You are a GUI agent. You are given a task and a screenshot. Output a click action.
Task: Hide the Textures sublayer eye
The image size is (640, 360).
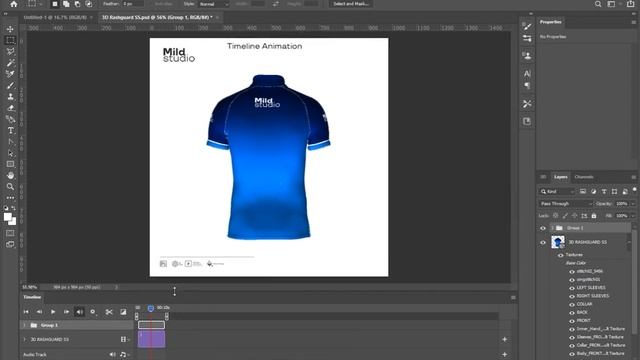(x=561, y=255)
